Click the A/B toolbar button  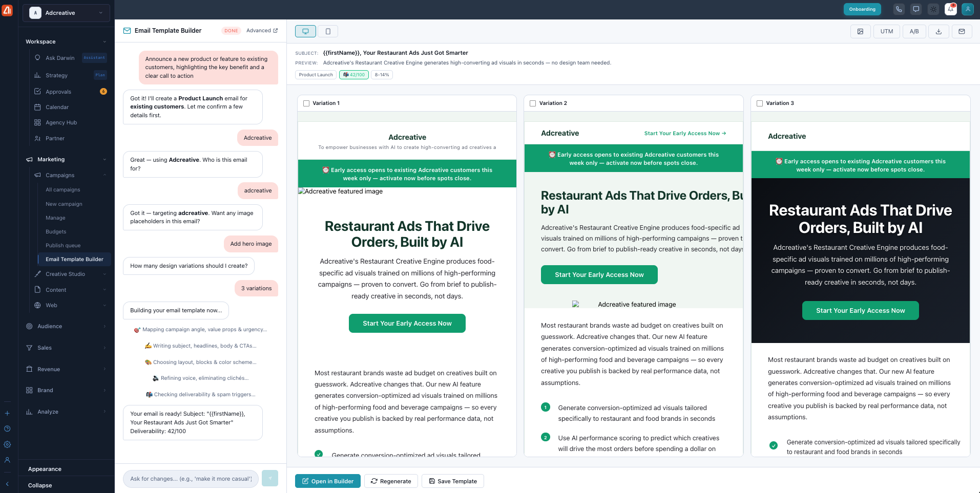(x=914, y=31)
